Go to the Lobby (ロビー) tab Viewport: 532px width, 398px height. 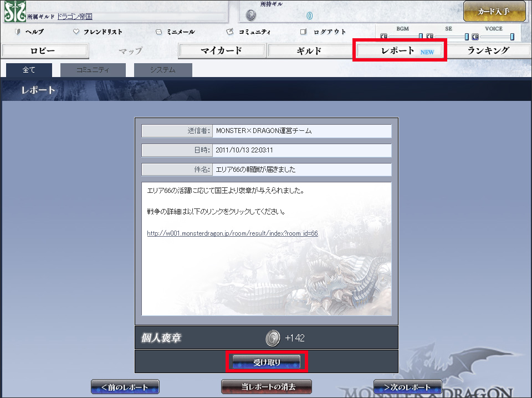tap(45, 51)
